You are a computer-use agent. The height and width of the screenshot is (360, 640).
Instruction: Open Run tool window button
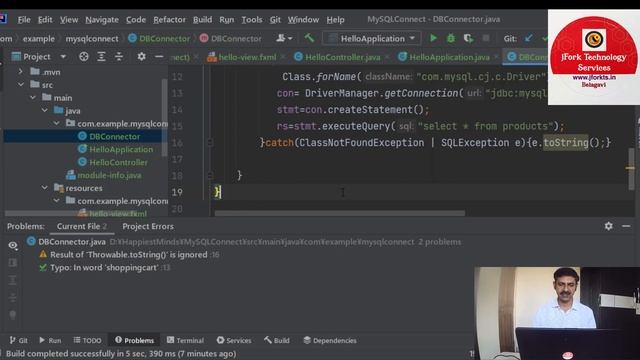pos(50,340)
